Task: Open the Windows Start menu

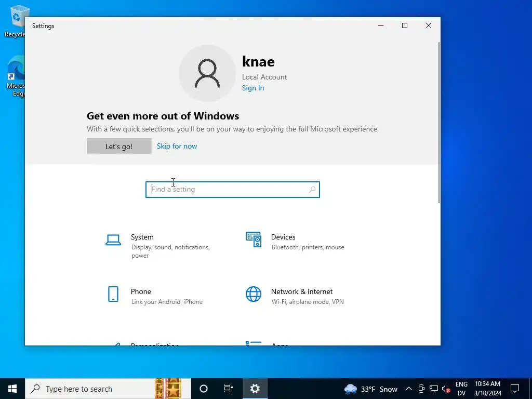Action: coord(12,389)
